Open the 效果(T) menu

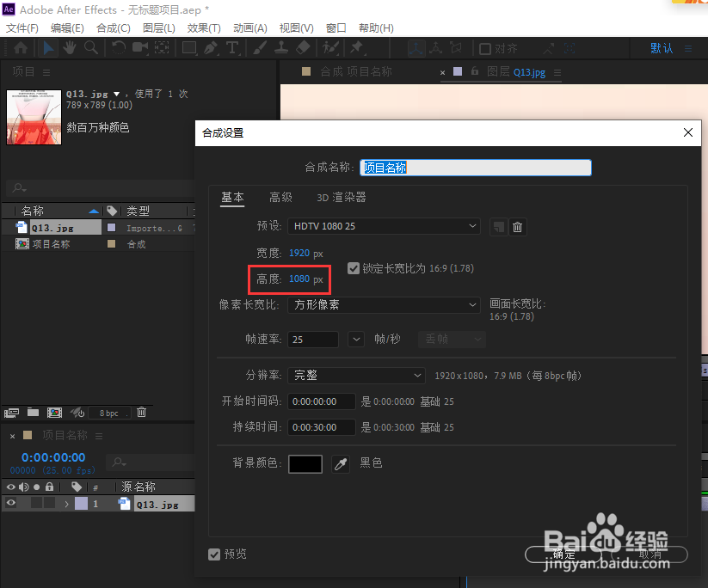point(204,28)
